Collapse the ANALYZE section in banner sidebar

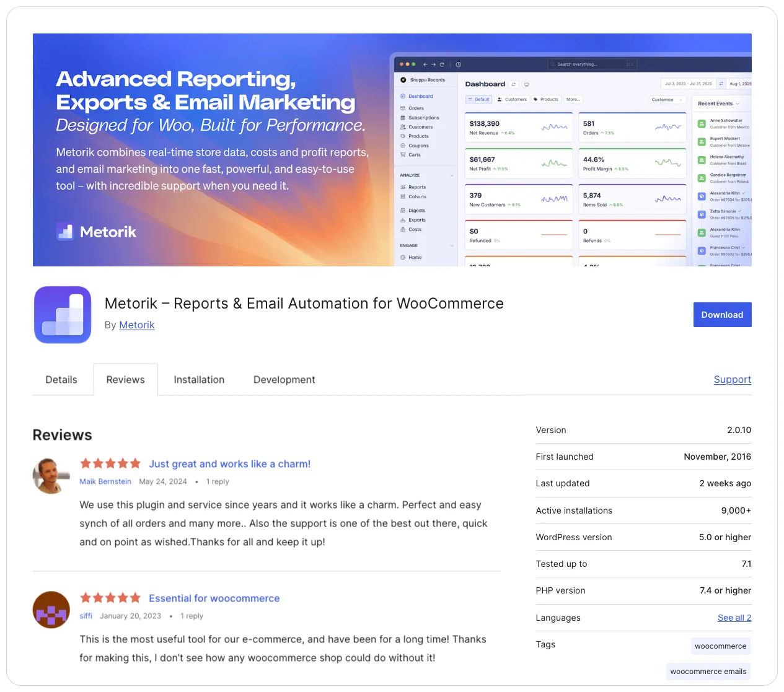tap(452, 175)
